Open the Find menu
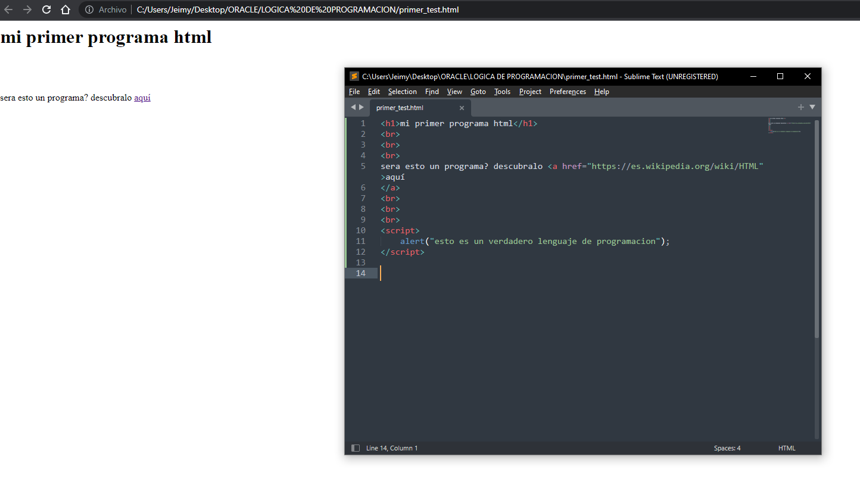 coord(432,92)
